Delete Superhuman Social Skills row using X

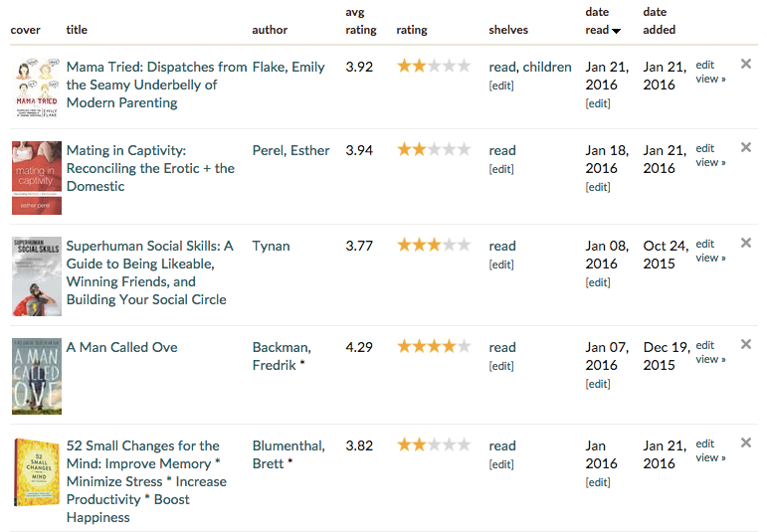click(745, 243)
